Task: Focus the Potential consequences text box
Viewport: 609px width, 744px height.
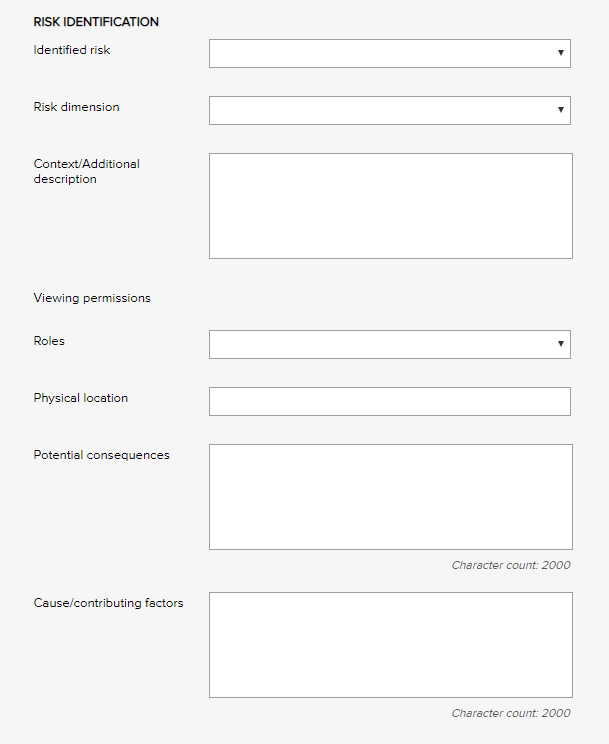Action: tap(390, 497)
